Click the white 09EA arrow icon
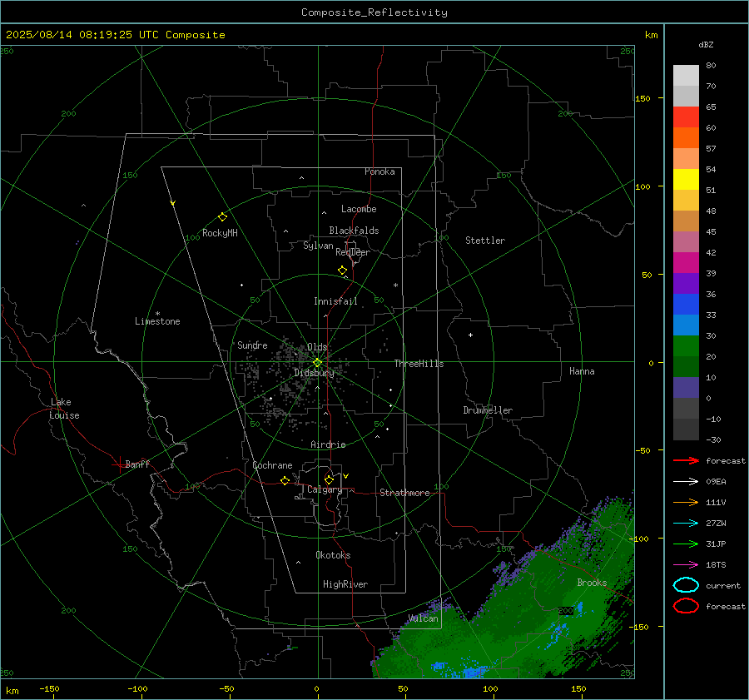The height and width of the screenshot is (700, 749). 686,482
